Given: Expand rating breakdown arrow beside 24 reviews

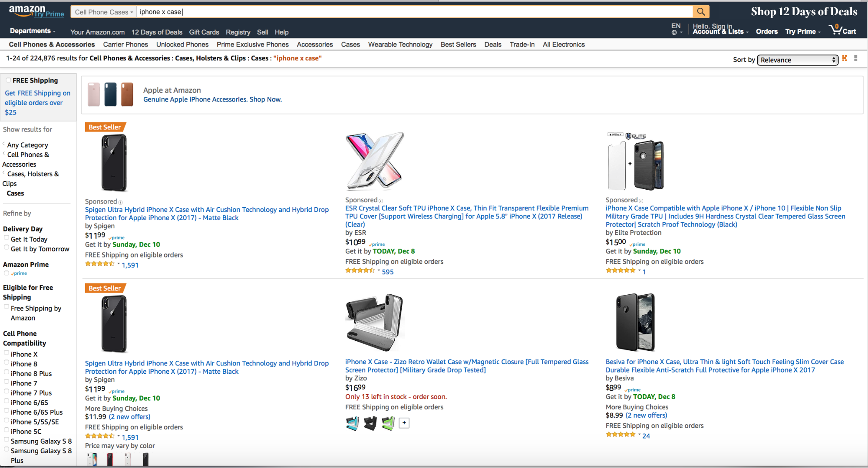Looking at the screenshot, I should pyautogui.click(x=639, y=434).
